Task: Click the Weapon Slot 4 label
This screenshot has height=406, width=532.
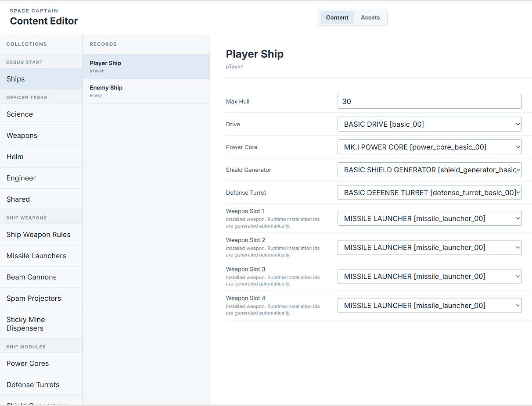Action: coord(245,298)
